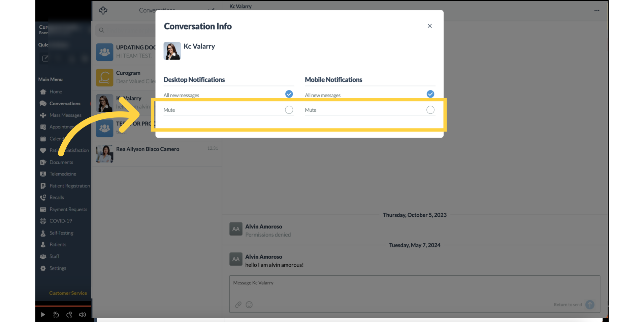Open Staff menu item
Image resolution: width=644 pixels, height=322 pixels.
click(x=54, y=256)
